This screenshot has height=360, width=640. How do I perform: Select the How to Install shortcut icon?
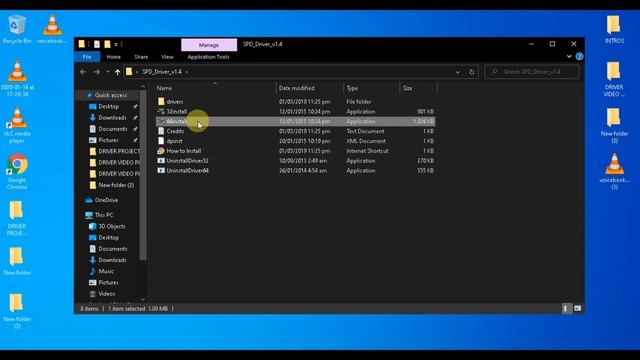(161, 151)
